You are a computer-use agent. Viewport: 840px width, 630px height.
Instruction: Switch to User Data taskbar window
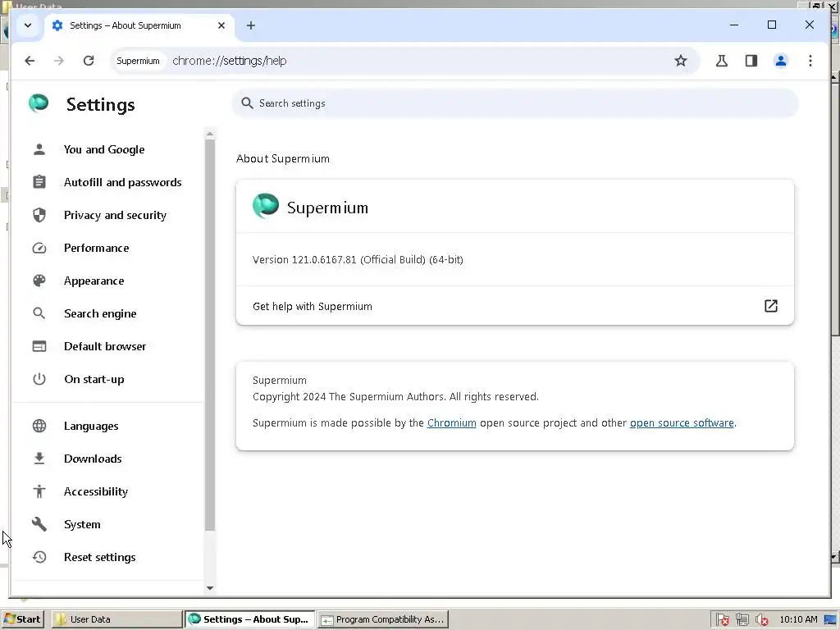pos(116,619)
